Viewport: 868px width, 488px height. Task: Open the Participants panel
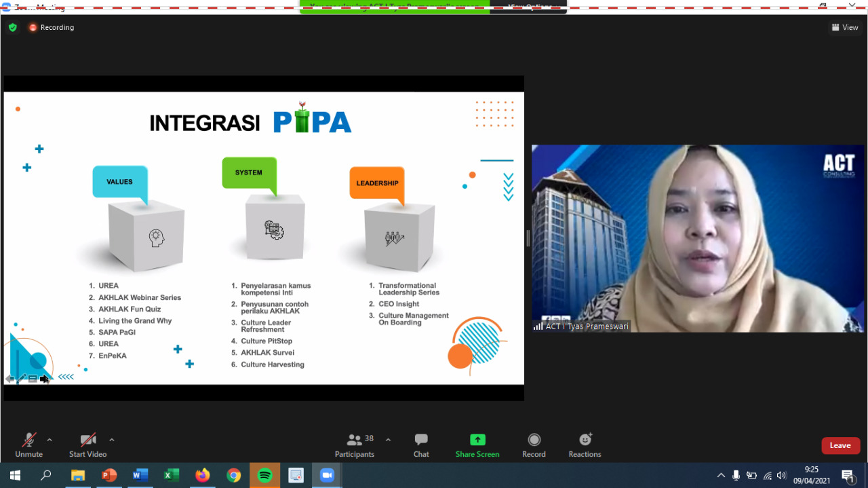(x=354, y=445)
